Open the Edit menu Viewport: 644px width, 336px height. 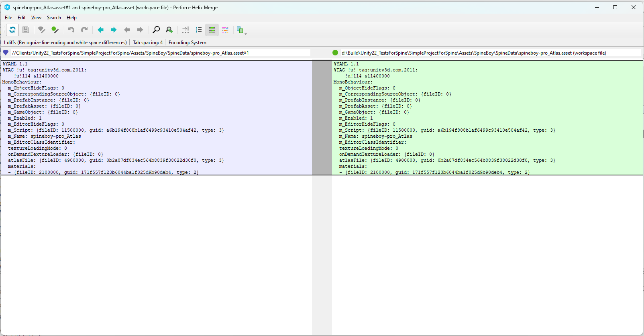[x=22, y=18]
